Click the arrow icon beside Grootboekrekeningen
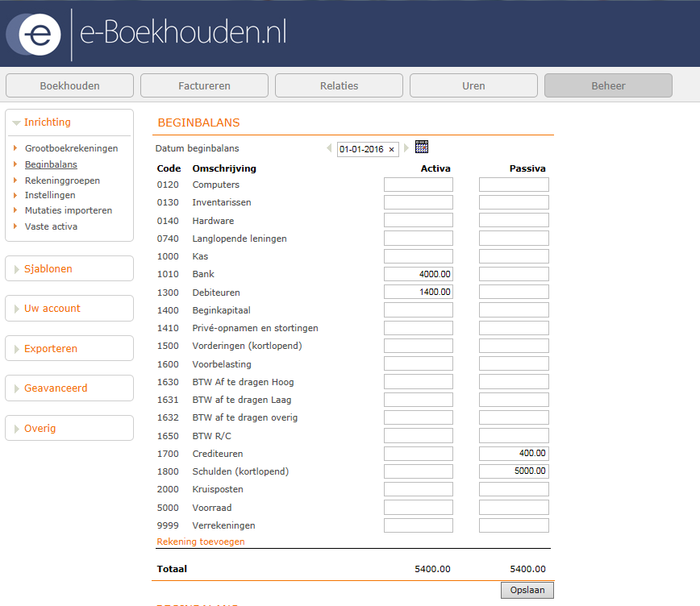This screenshot has width=700, height=606. pyautogui.click(x=17, y=148)
